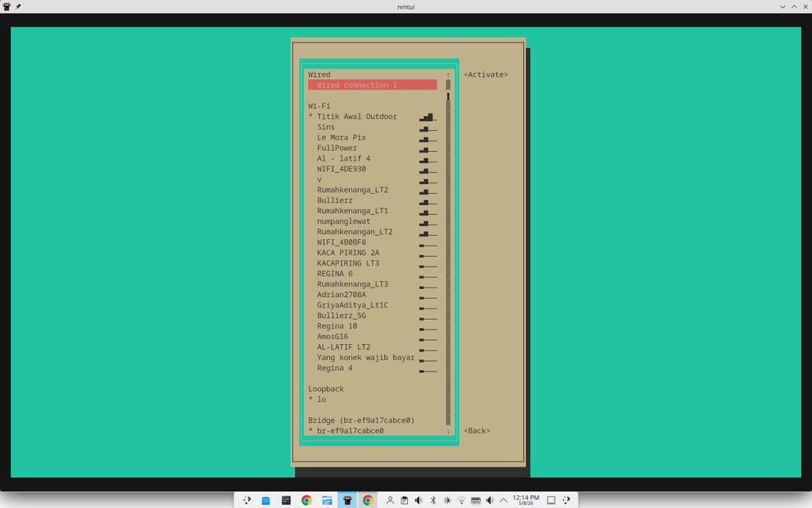
Task: Select numpanglewat network
Action: click(372, 221)
